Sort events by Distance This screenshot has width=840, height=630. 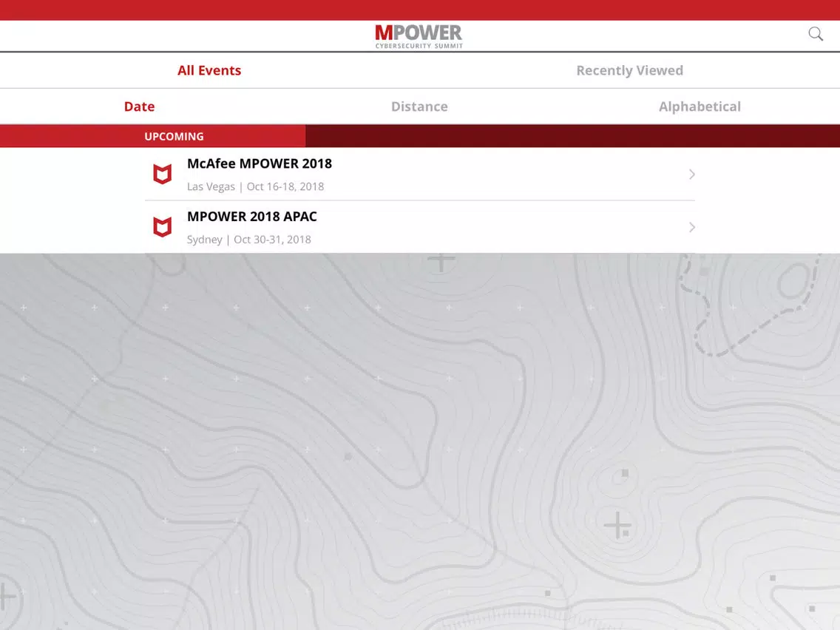pyautogui.click(x=419, y=106)
